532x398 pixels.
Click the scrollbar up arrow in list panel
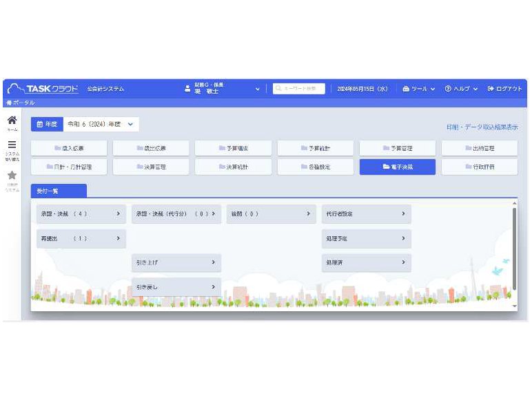[515, 203]
